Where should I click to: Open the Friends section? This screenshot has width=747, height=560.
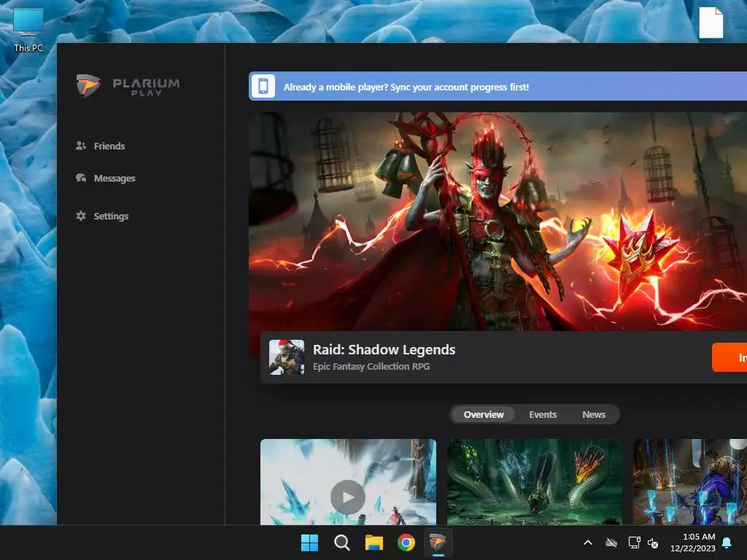pyautogui.click(x=100, y=146)
